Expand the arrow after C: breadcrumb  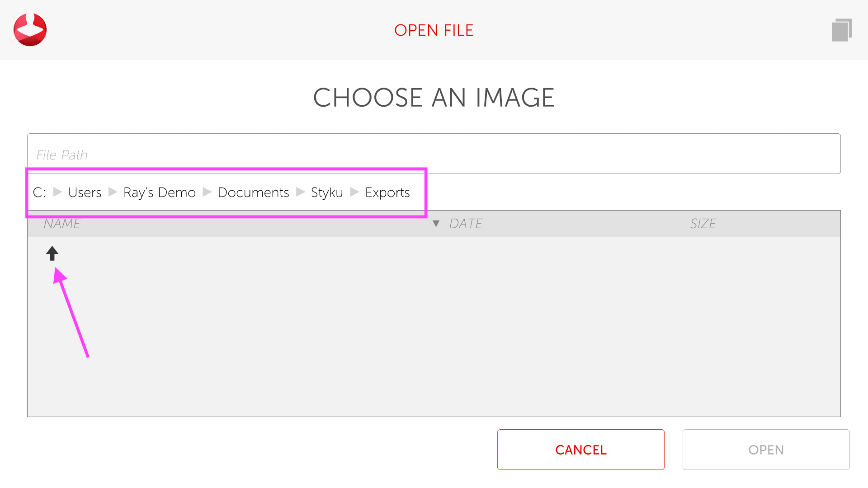57,192
